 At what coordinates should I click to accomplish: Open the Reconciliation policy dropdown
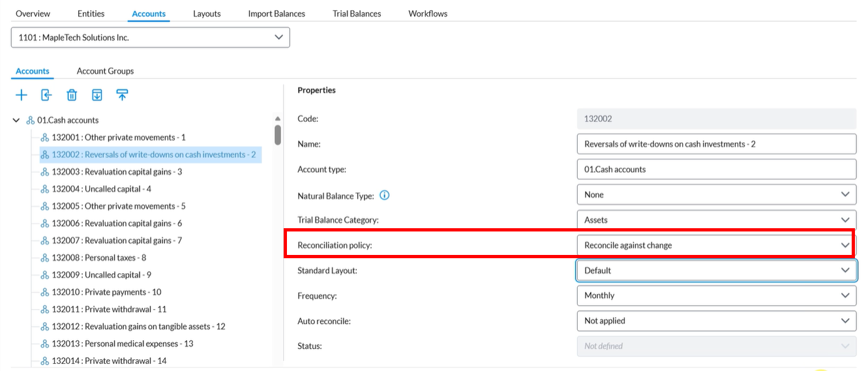(715, 245)
